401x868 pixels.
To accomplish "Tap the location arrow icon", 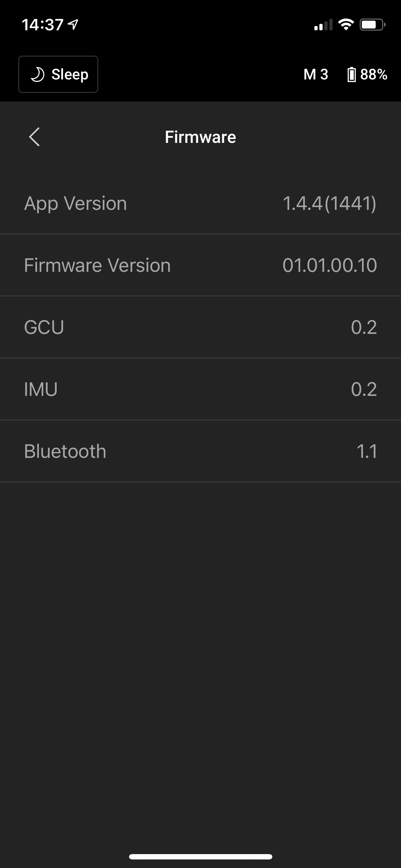I will pyautogui.click(x=73, y=25).
